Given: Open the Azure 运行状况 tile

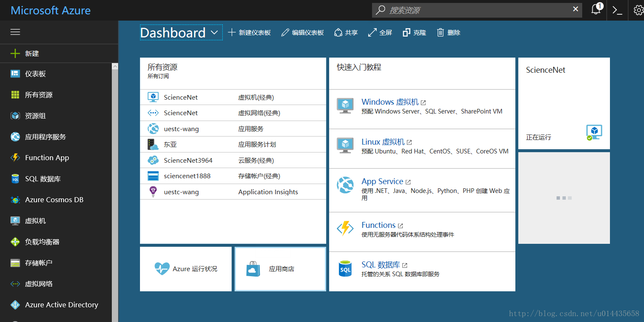Looking at the screenshot, I should coord(186,269).
